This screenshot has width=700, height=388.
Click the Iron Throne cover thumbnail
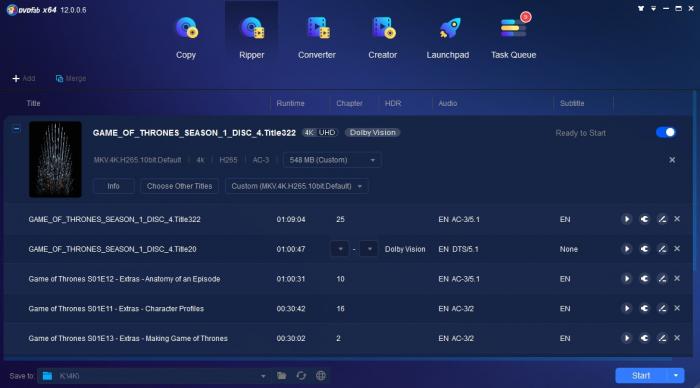pos(55,159)
